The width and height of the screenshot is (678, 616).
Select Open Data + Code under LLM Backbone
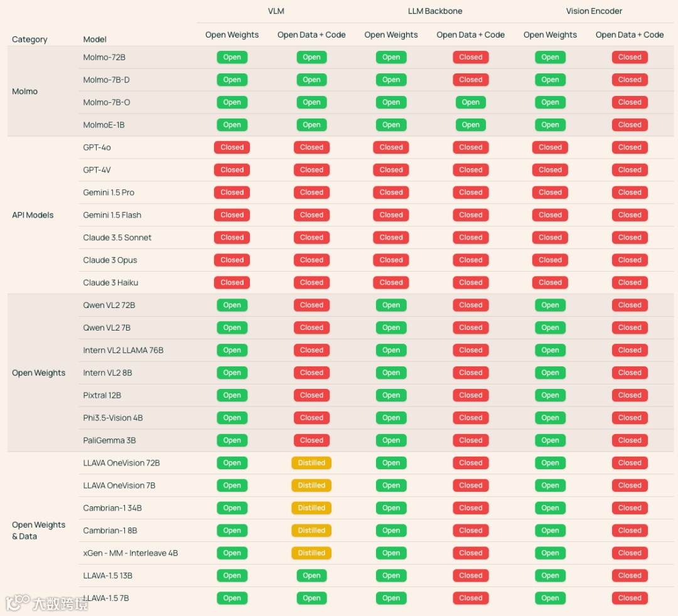pyautogui.click(x=470, y=35)
